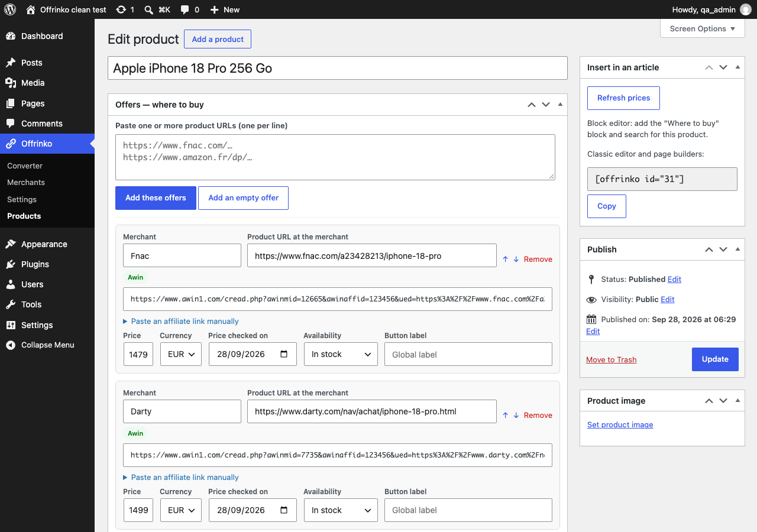Image resolution: width=757 pixels, height=532 pixels.
Task: Collapse the Insert in an article panel
Action: tap(737, 67)
